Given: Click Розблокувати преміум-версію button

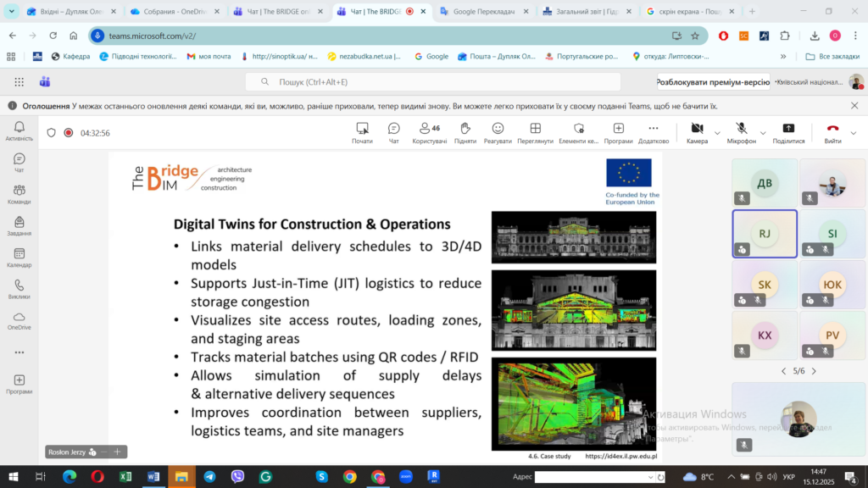Looking at the screenshot, I should point(712,82).
